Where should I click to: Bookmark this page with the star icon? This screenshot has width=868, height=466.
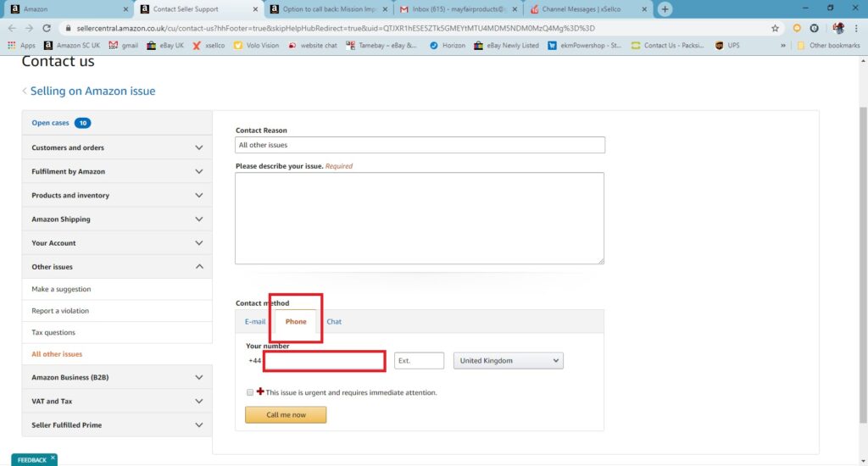[x=775, y=28]
